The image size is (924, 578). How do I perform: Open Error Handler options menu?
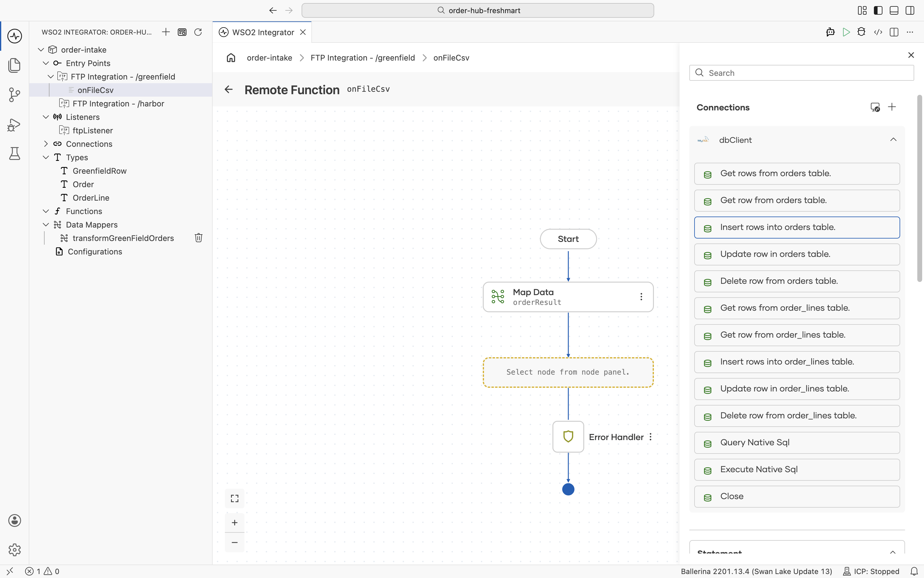651,437
